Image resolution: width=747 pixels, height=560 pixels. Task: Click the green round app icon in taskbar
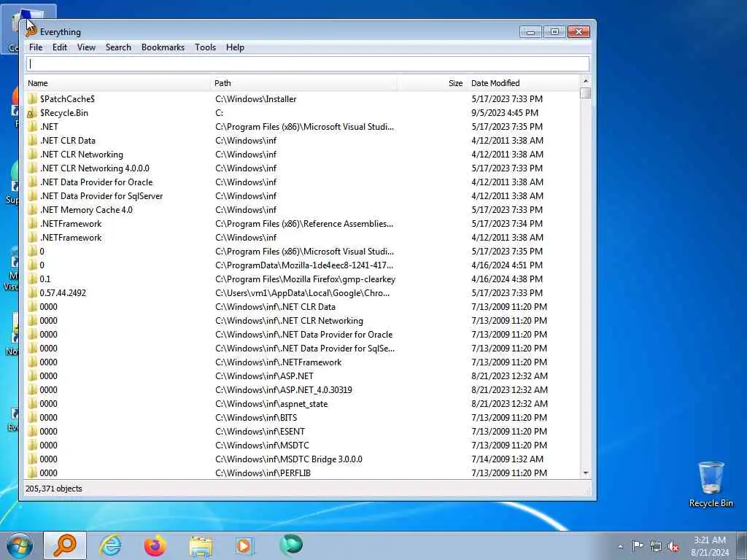[x=290, y=544]
